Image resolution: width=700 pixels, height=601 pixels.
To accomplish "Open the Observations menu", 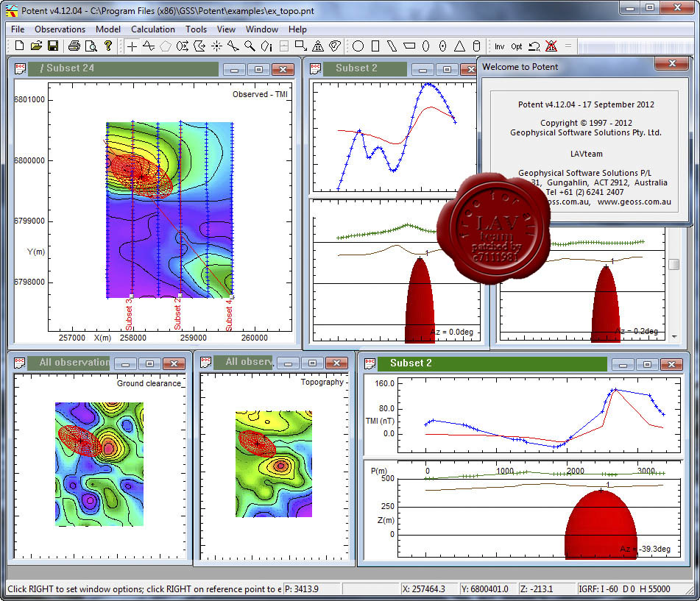I will (x=60, y=29).
